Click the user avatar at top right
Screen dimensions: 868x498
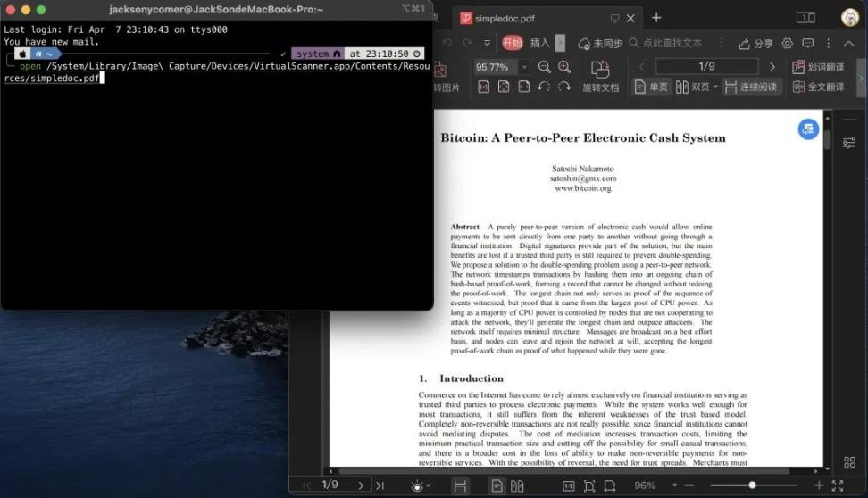pos(850,18)
